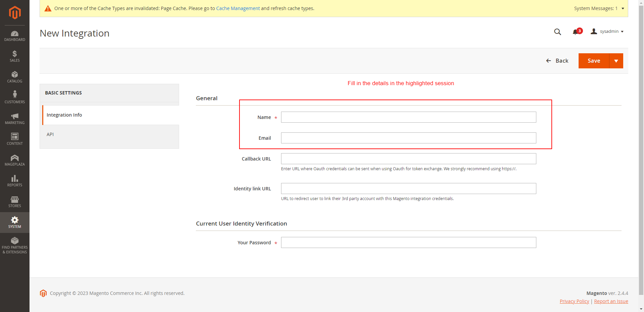Click the General section heading
The height and width of the screenshot is (312, 644).
pos(207,98)
